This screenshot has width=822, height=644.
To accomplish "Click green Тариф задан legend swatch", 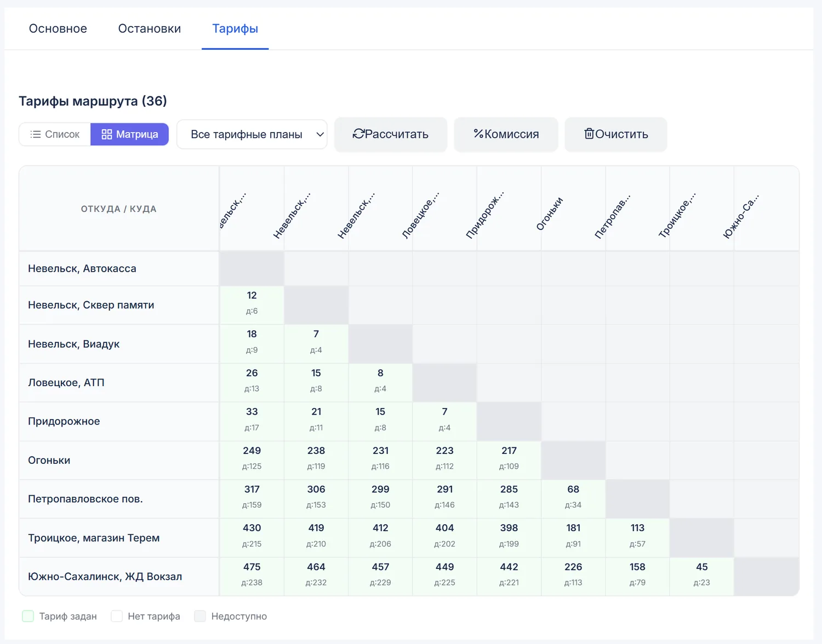I will pos(28,616).
